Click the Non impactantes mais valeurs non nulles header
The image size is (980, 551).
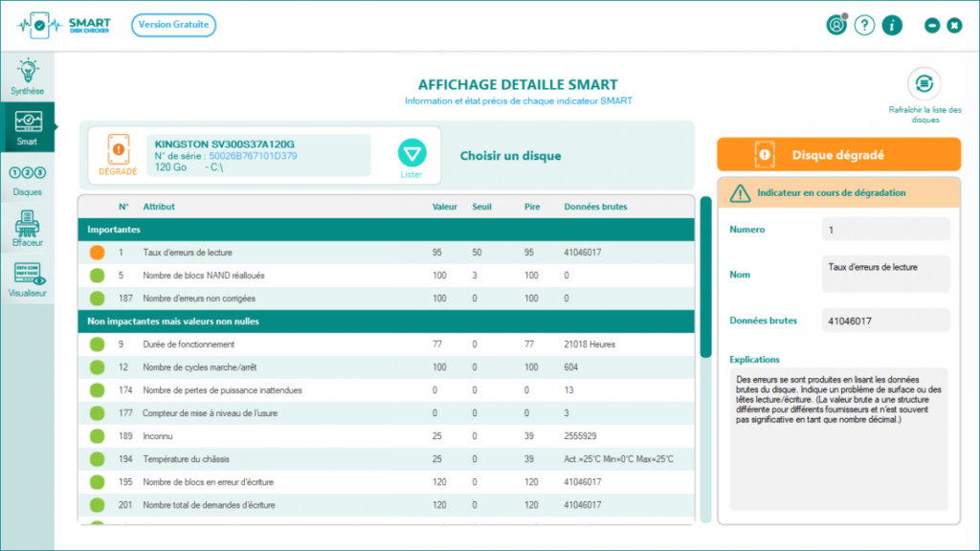click(x=387, y=321)
